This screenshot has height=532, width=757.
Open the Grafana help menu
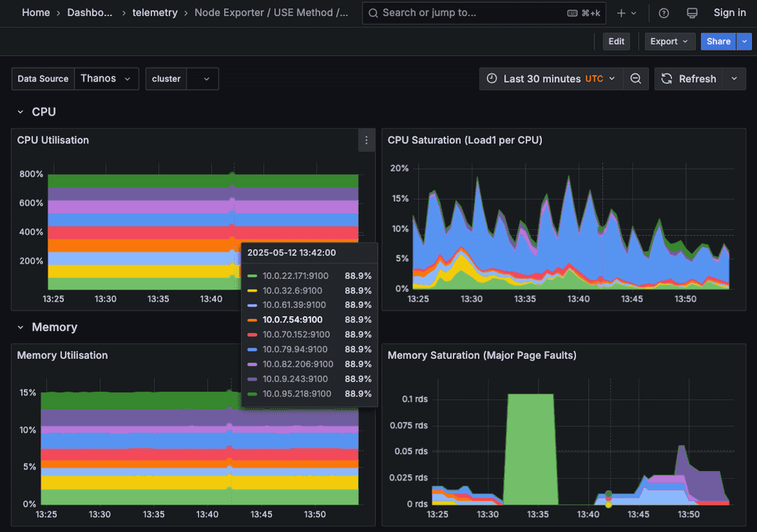663,13
